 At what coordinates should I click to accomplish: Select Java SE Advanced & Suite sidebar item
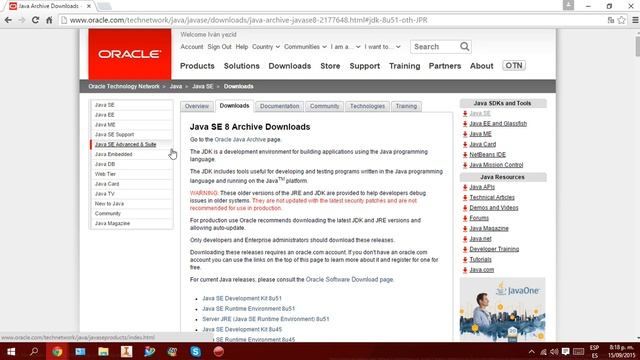click(131, 144)
